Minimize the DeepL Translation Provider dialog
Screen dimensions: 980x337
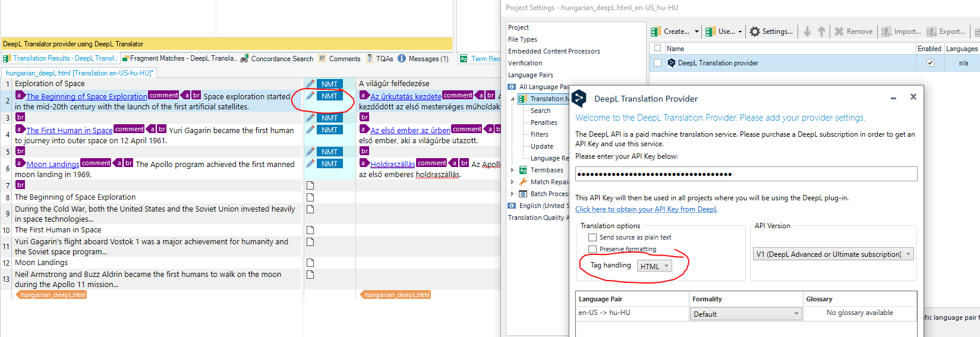[893, 98]
